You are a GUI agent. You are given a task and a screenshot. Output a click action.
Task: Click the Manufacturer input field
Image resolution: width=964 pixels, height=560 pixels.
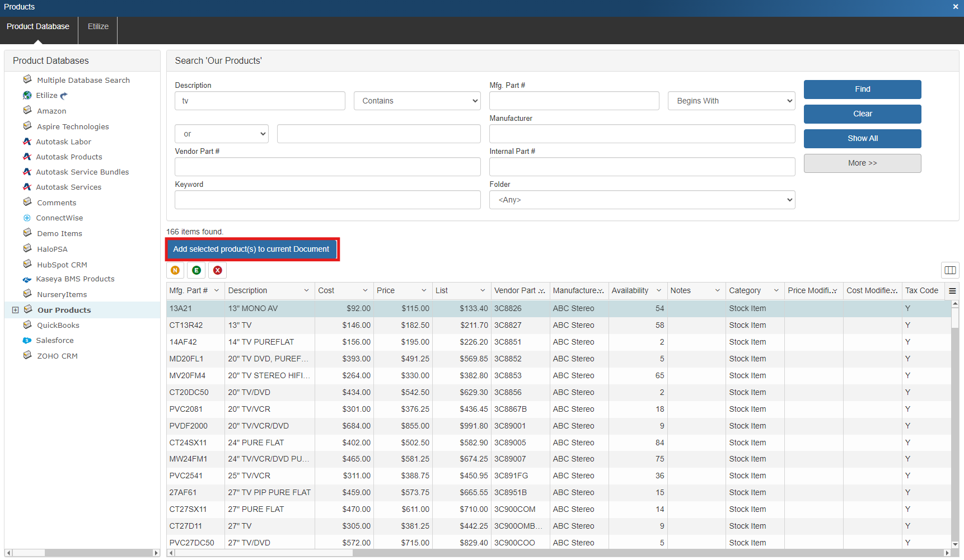point(642,134)
